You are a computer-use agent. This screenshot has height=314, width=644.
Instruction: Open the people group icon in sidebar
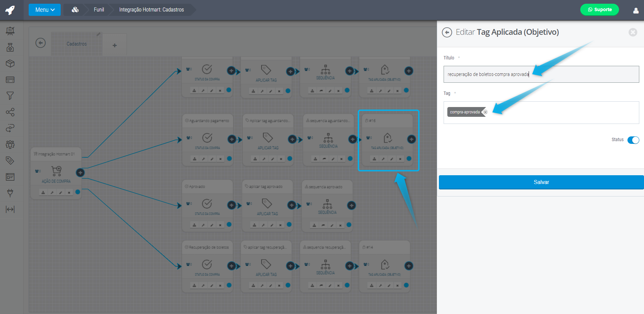[x=10, y=145]
